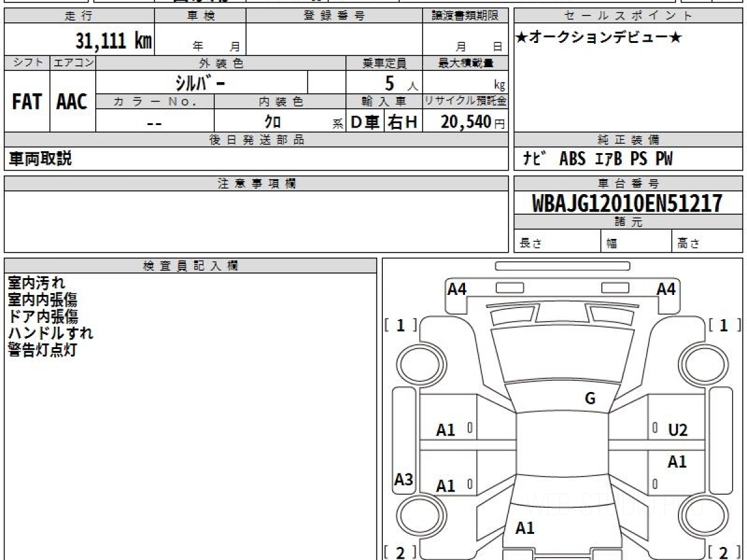
Task: Click the 最大積載量 kg field
Action: click(466, 82)
